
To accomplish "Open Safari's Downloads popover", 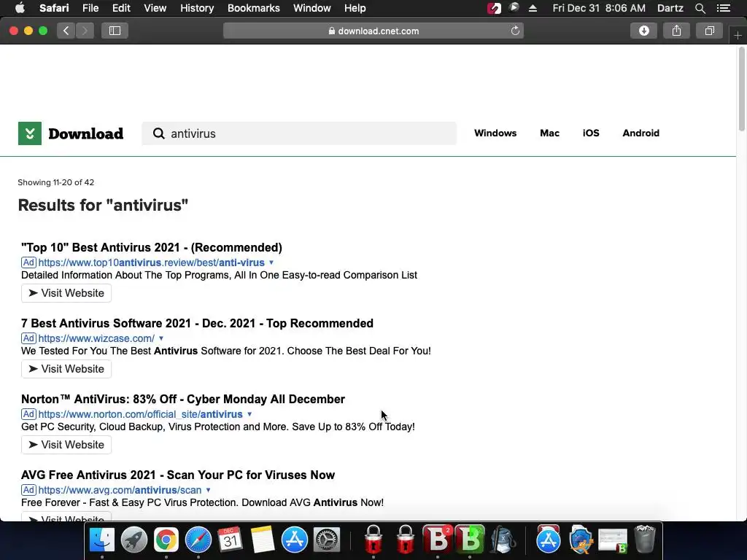I will click(x=643, y=31).
